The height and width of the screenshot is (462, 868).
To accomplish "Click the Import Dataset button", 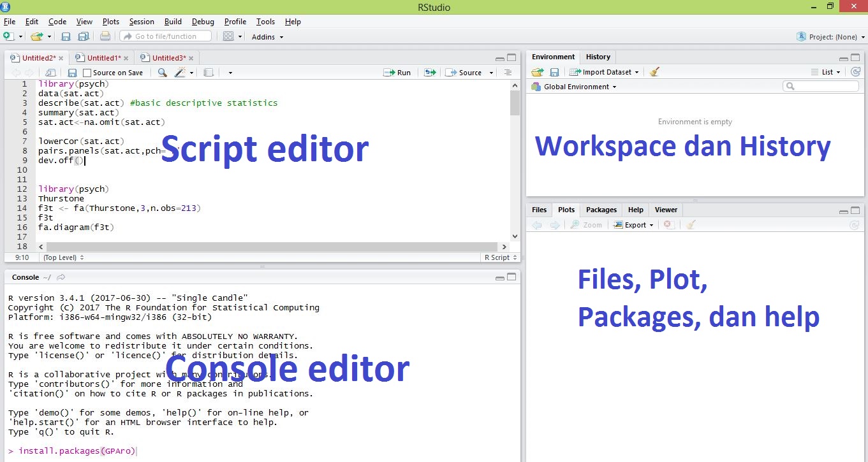I will (x=603, y=71).
